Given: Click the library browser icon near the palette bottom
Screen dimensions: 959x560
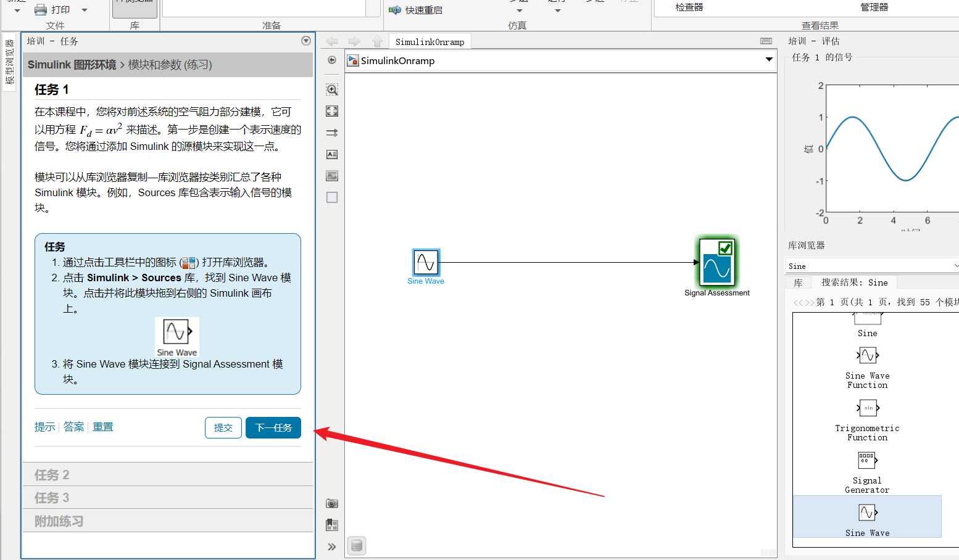Looking at the screenshot, I should coord(332,525).
